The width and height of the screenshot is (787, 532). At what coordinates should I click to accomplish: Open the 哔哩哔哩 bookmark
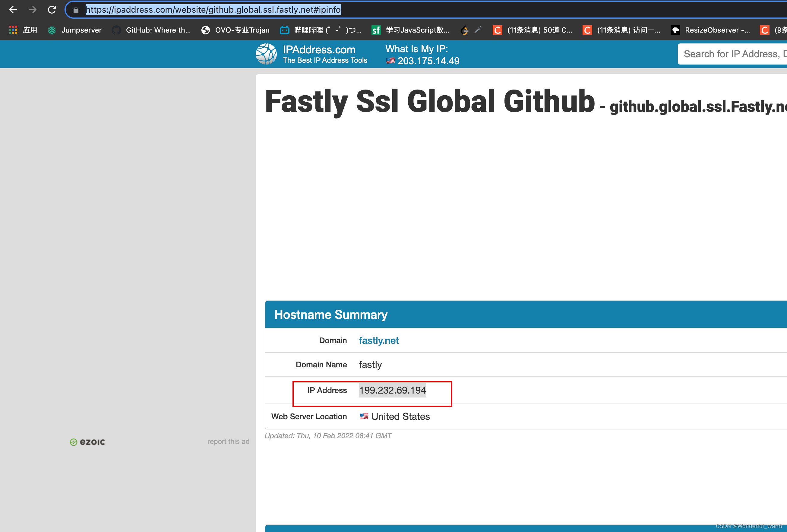[321, 30]
